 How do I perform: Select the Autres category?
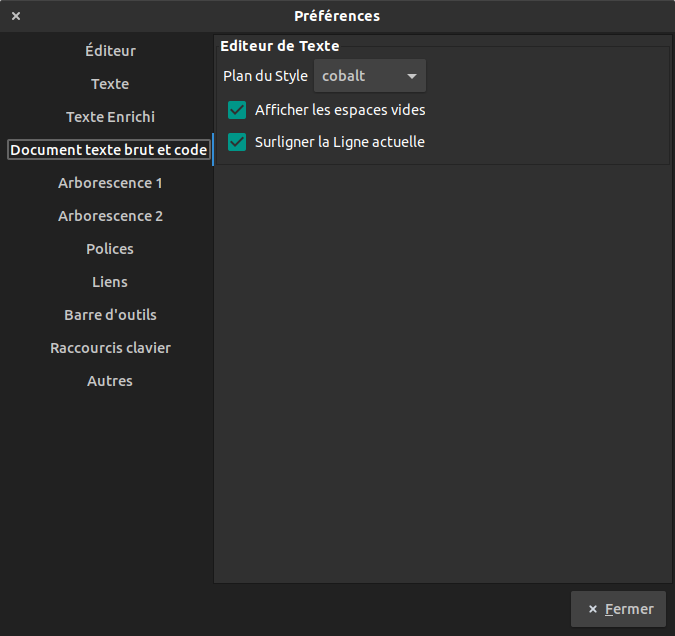110,381
